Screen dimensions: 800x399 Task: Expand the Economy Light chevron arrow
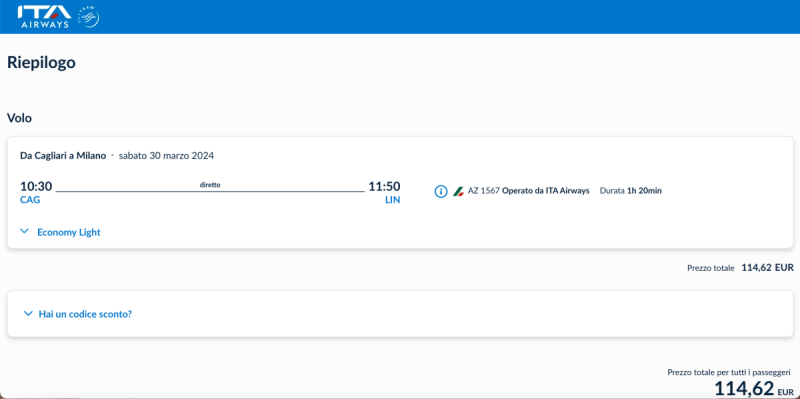pos(24,232)
